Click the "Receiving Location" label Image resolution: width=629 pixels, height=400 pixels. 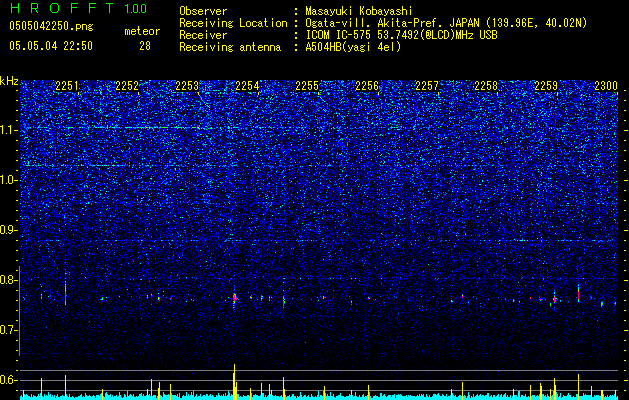pyautogui.click(x=233, y=23)
